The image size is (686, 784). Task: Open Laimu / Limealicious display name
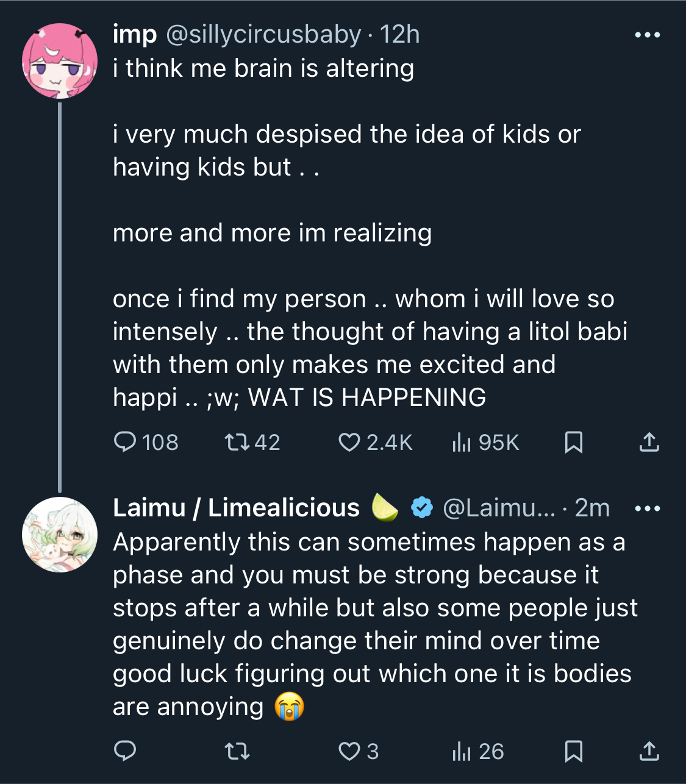[237, 508]
